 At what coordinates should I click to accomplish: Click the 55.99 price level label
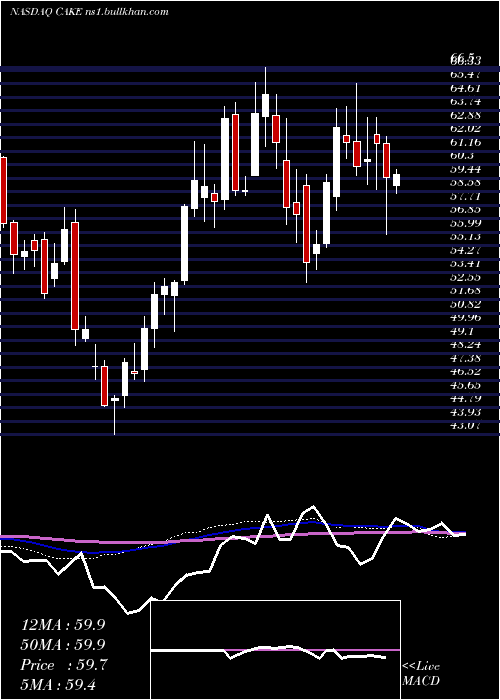pos(466,223)
